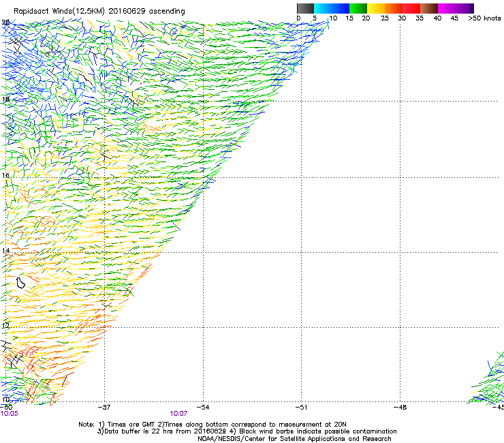Click the cyan-blue 5-15 knots legend segment

coord(332,8)
